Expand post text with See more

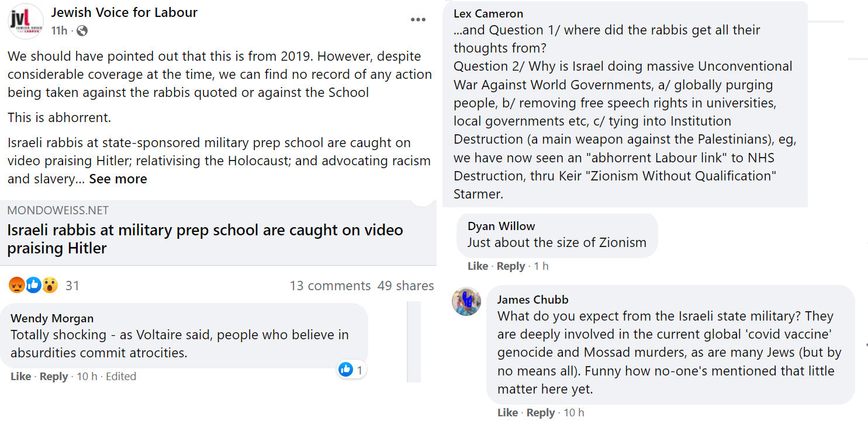[118, 179]
